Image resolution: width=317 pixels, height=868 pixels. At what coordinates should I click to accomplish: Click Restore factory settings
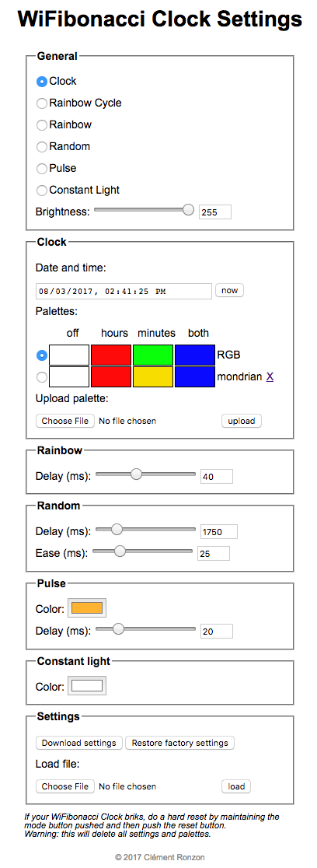click(x=179, y=743)
